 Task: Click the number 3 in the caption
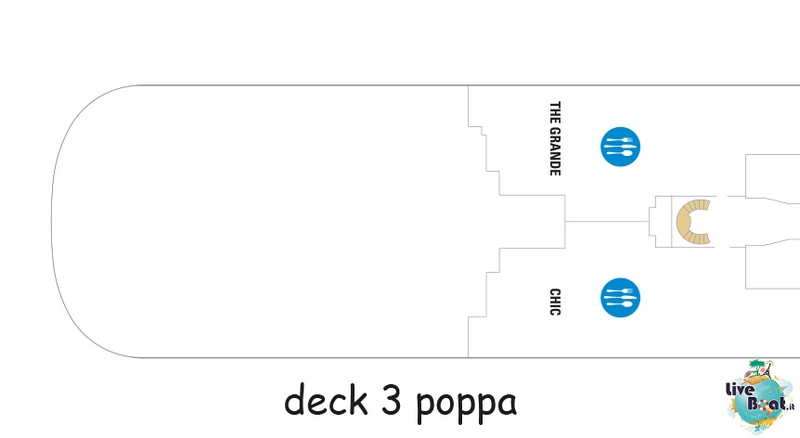tap(391, 401)
